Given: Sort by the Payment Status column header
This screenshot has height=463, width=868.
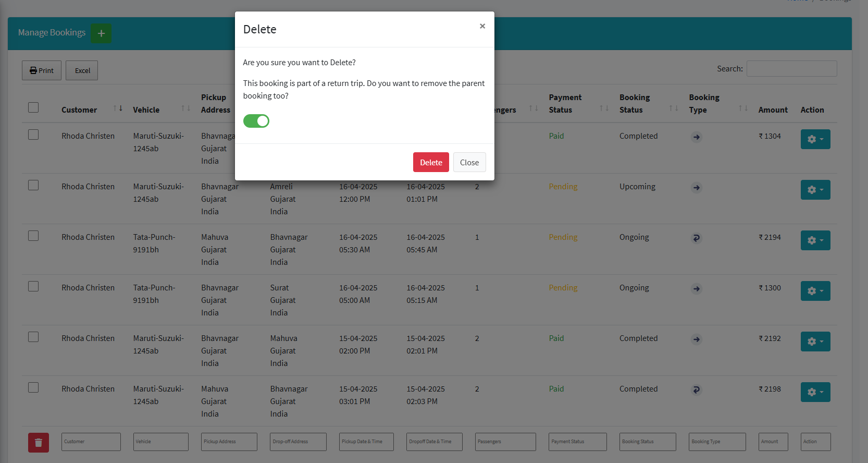Looking at the screenshot, I should point(565,104).
